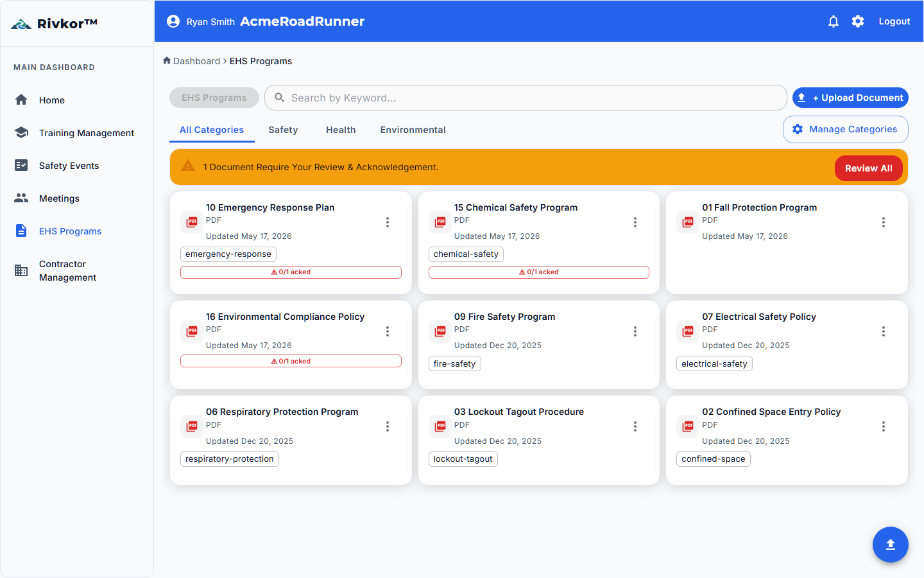Click the Electrical Safety Policy PDF icon
This screenshot has width=924, height=578.
688,331
